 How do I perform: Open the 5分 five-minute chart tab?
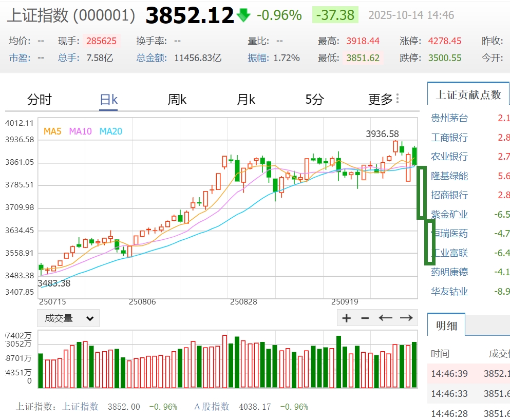(x=314, y=100)
